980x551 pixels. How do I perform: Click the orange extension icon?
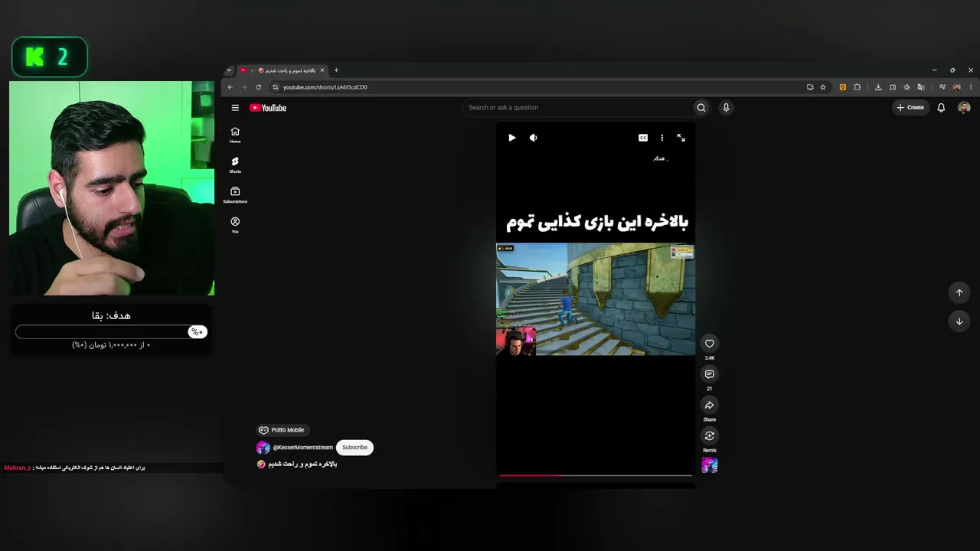843,87
